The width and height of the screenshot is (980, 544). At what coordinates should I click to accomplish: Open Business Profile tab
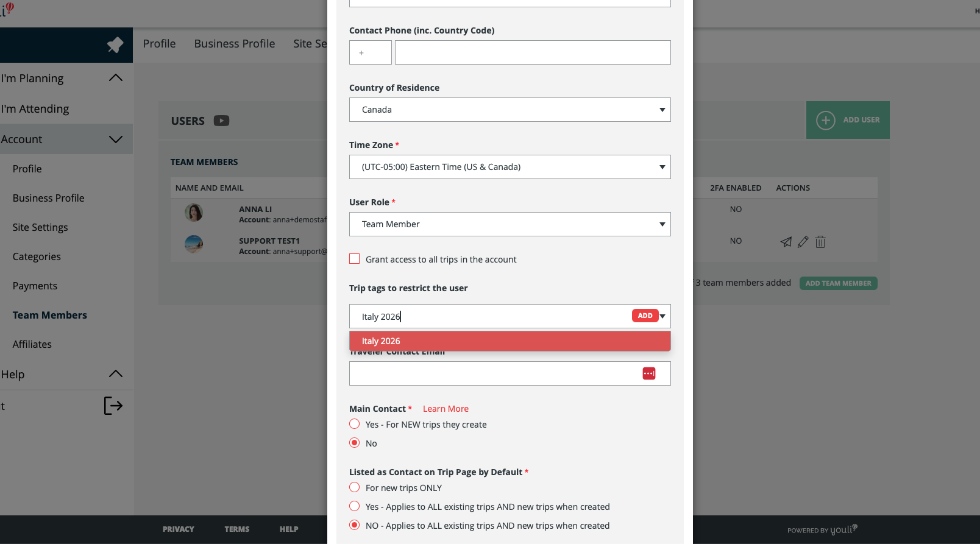235,44
